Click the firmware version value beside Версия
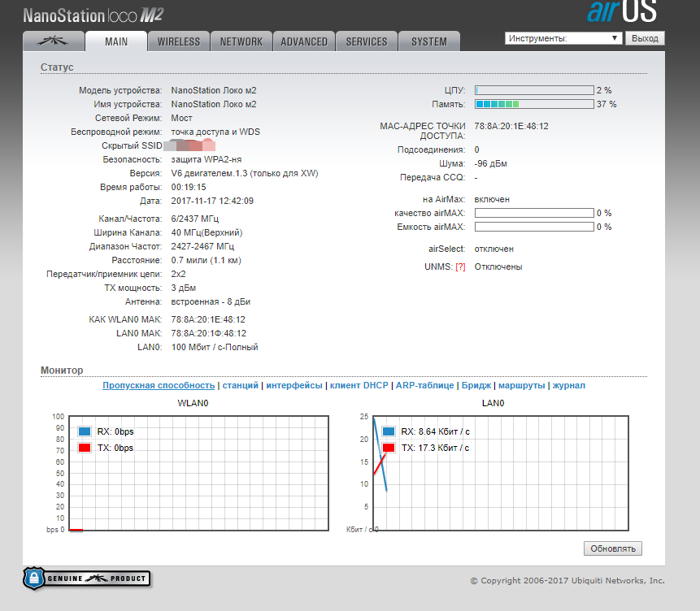 click(245, 174)
